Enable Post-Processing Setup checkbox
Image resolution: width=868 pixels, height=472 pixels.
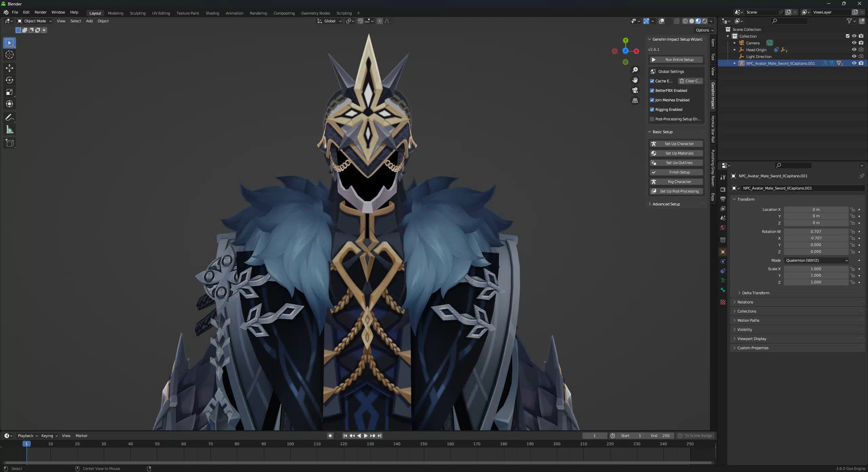coord(652,119)
